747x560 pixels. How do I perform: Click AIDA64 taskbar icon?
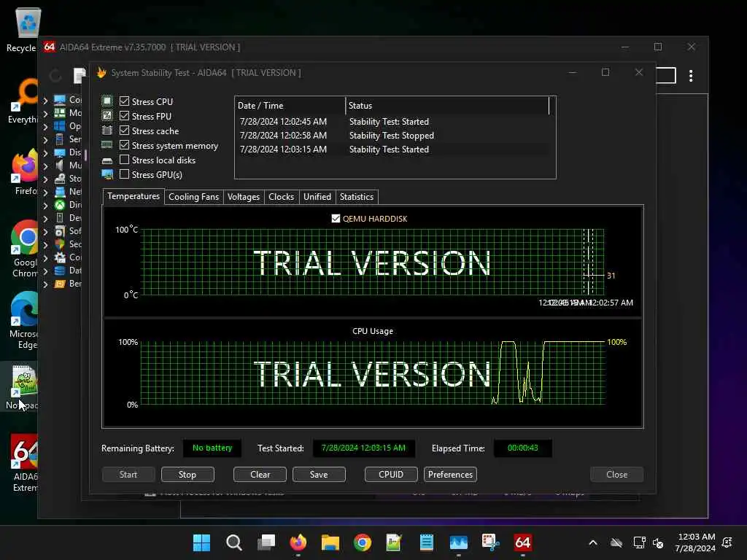point(522,542)
